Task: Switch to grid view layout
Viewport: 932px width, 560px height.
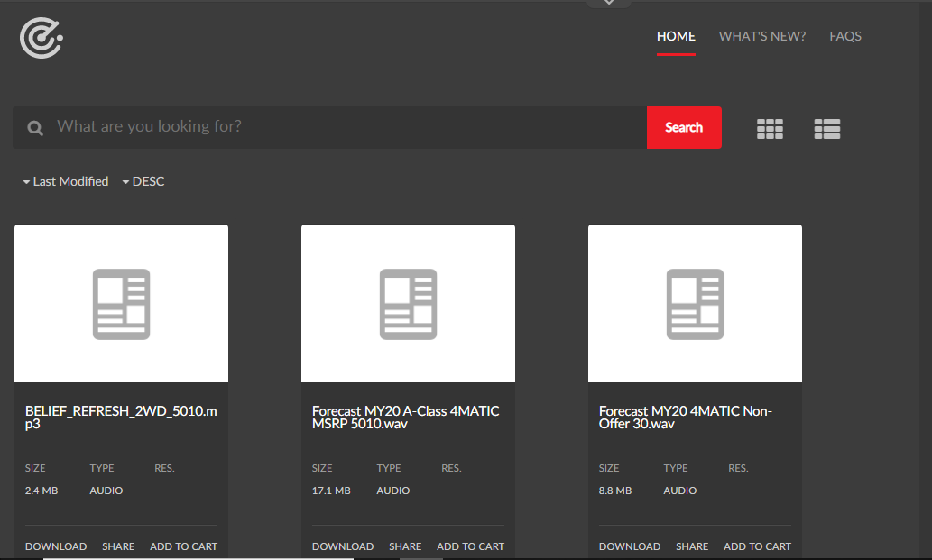Action: (770, 128)
